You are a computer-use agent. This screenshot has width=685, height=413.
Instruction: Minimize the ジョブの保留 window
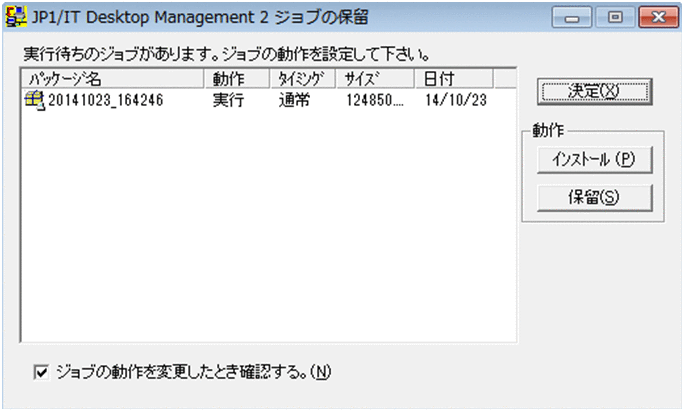pos(571,17)
